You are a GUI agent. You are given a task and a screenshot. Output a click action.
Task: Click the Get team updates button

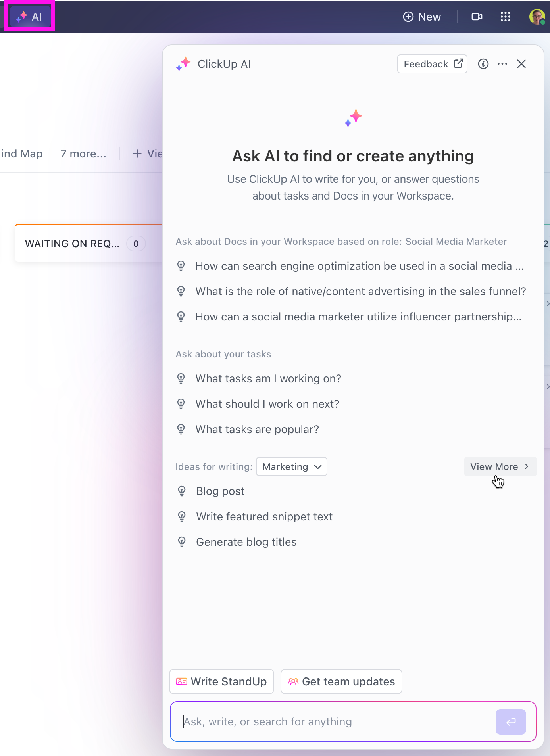point(341,681)
